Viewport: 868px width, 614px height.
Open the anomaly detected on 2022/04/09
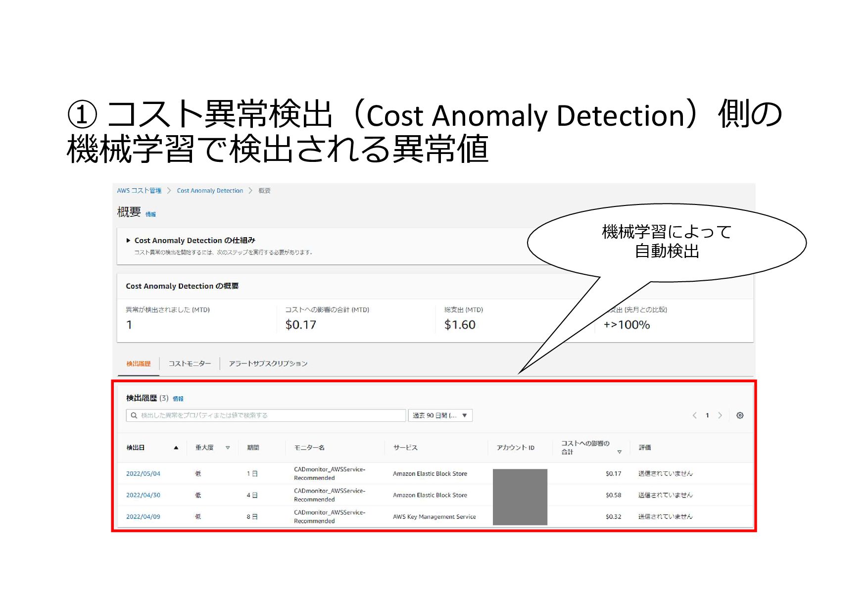pos(143,516)
